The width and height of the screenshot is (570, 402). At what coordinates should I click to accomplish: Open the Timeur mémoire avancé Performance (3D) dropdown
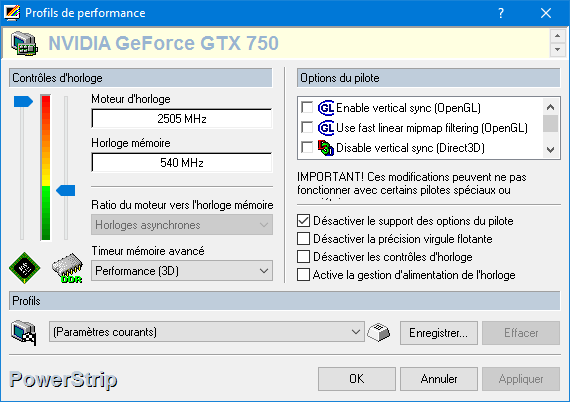pos(182,271)
